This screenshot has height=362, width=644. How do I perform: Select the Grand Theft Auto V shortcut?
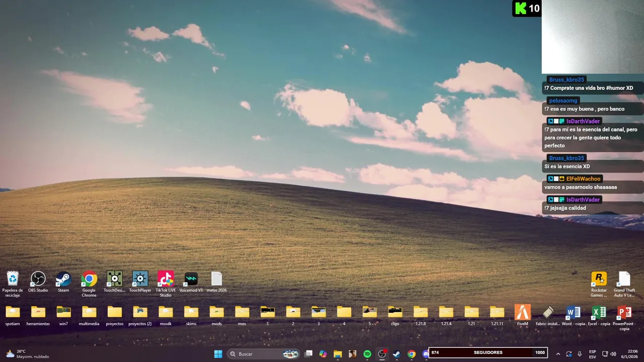[624, 284]
